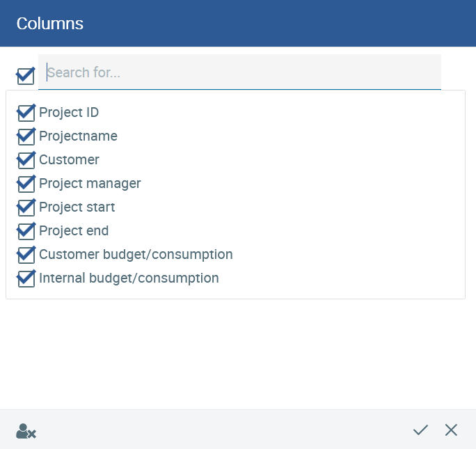Select the Project ID label text
Viewport: 476px width, 449px height.
(x=69, y=112)
